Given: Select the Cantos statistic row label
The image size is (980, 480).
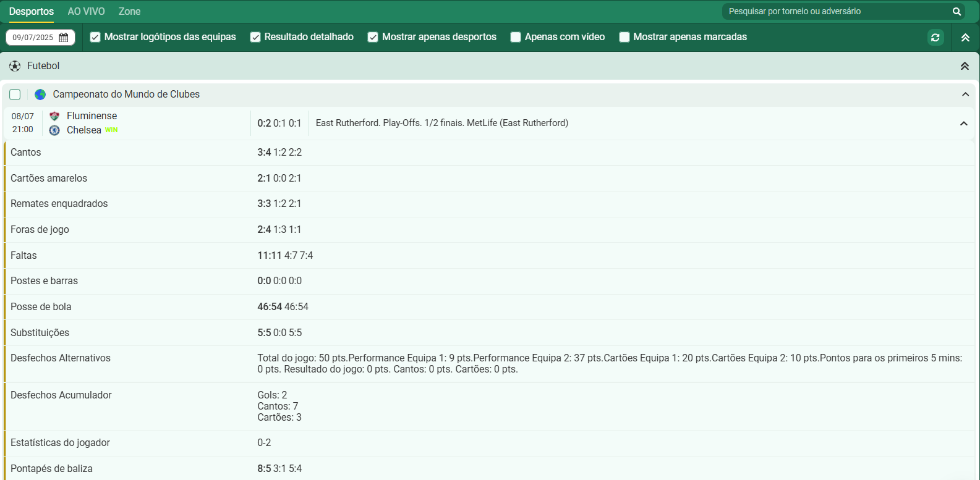Looking at the screenshot, I should tap(26, 153).
